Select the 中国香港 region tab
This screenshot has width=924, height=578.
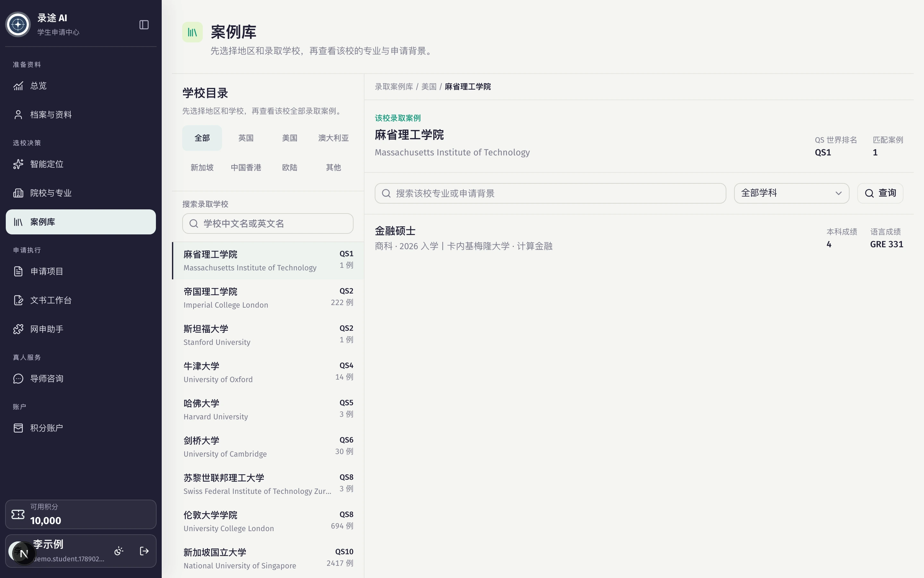point(246,167)
